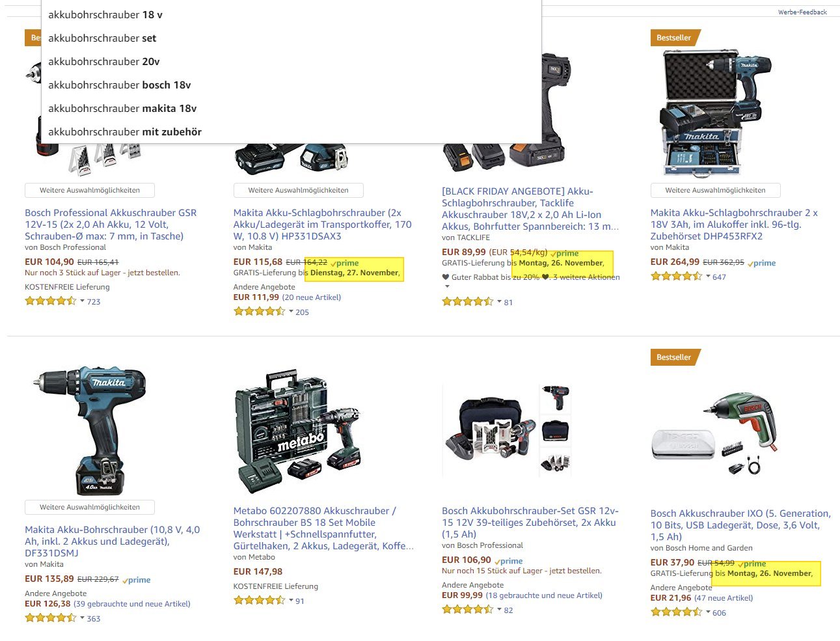This screenshot has height=641, width=840.
Task: Click Weitere Auswahlmöglichkeiten under the Bosch GSR 12V-15
Action: (x=90, y=190)
